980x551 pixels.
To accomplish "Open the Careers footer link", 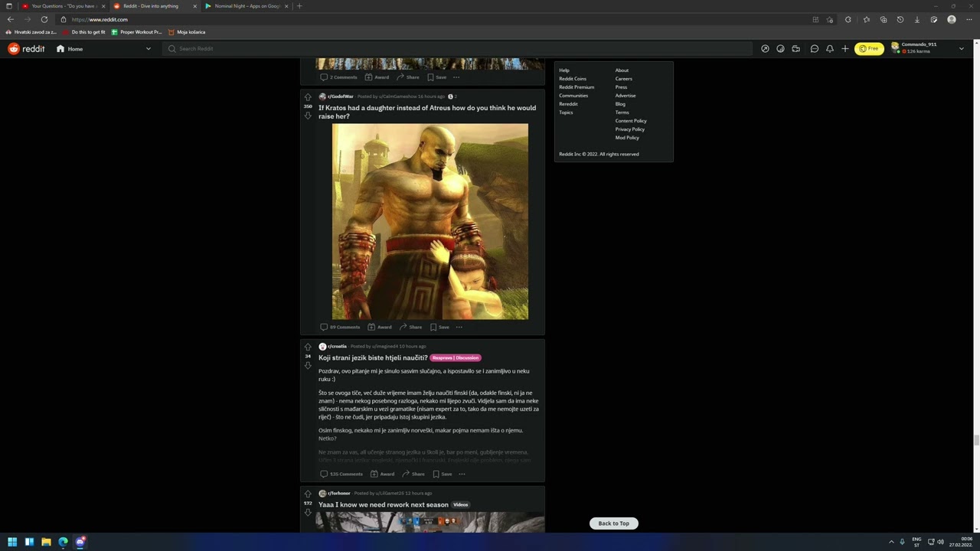I will (x=624, y=79).
